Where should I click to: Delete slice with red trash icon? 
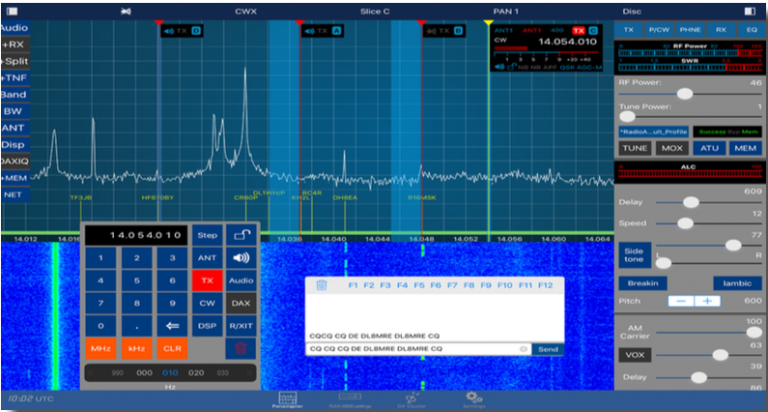click(x=241, y=348)
